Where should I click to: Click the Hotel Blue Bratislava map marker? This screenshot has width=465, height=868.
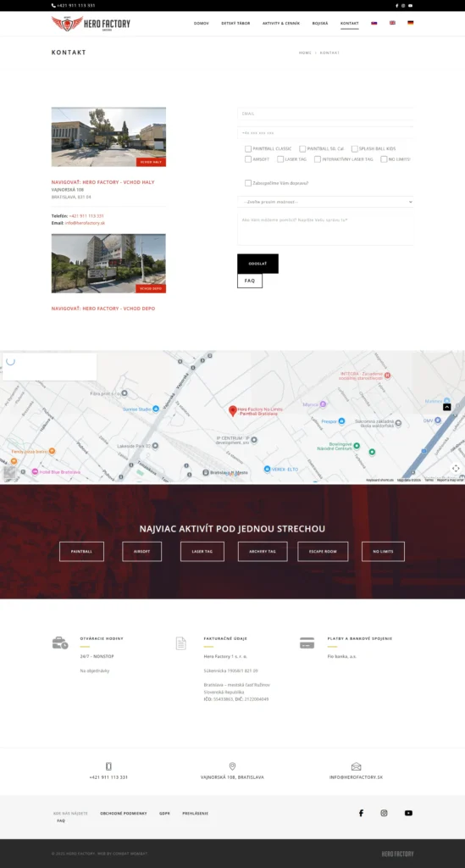[x=35, y=471]
